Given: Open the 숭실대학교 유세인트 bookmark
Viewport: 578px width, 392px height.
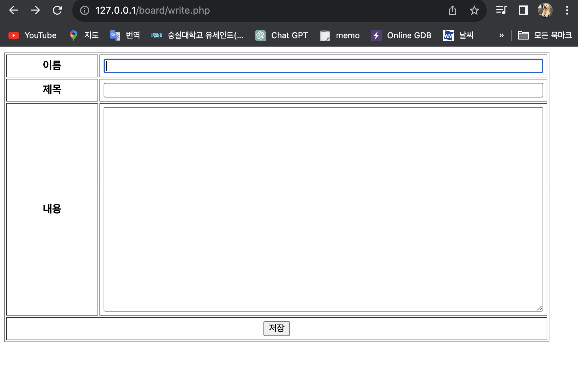Looking at the screenshot, I should (x=198, y=35).
